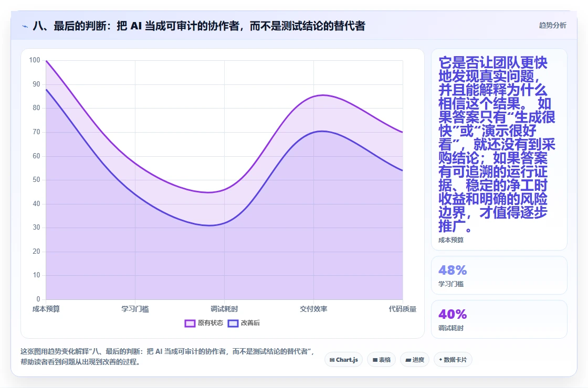Screen dimensions: 588x388
Task: Click the purple summary paragraph card
Action: 499,149
